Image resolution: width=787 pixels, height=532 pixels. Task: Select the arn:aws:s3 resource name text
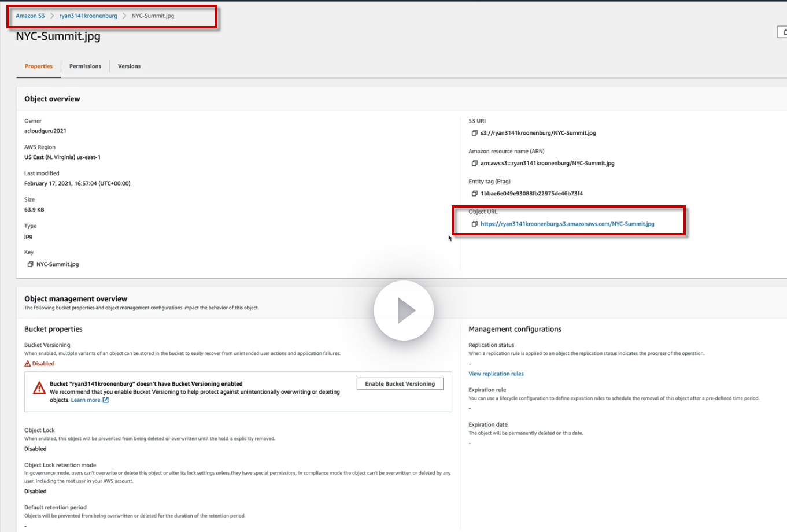(547, 163)
